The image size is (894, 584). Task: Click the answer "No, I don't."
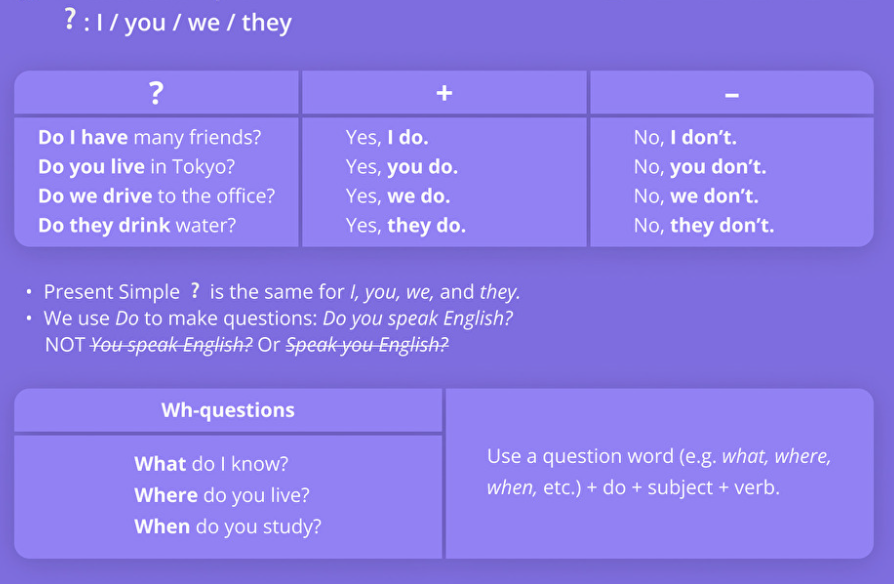click(685, 138)
